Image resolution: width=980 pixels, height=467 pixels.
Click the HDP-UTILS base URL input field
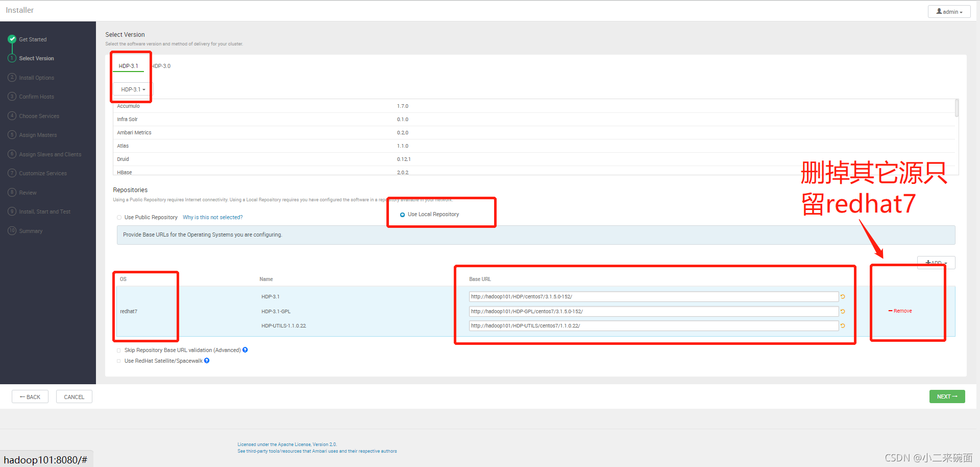coord(653,325)
